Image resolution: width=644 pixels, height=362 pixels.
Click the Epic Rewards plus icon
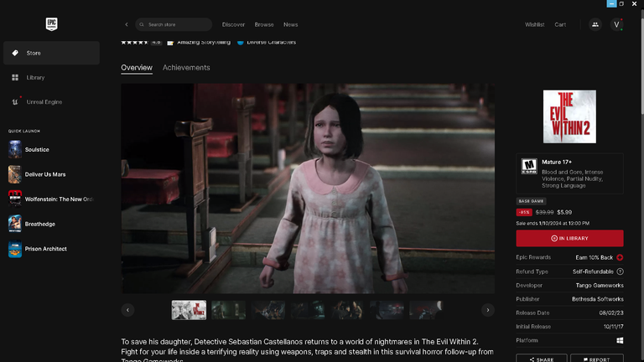(620, 257)
